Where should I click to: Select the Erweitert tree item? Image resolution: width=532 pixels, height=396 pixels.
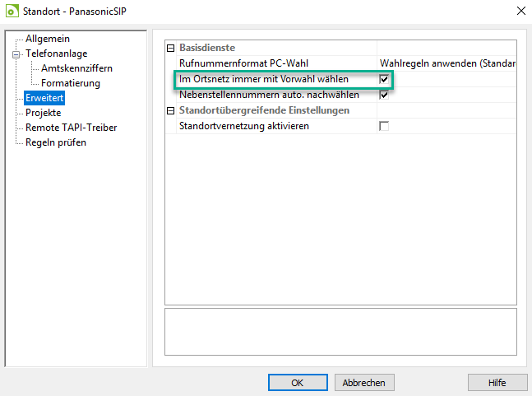click(44, 98)
